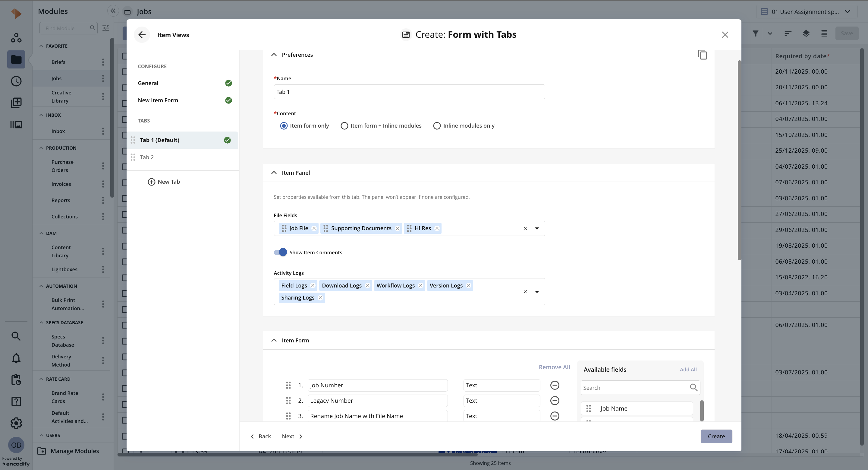Remove Download Logs chip
The image size is (868, 470).
368,286
